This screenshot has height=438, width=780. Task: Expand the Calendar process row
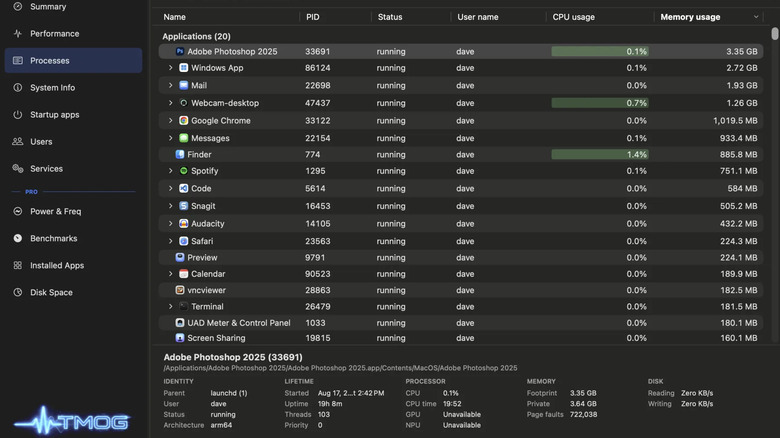coord(170,274)
